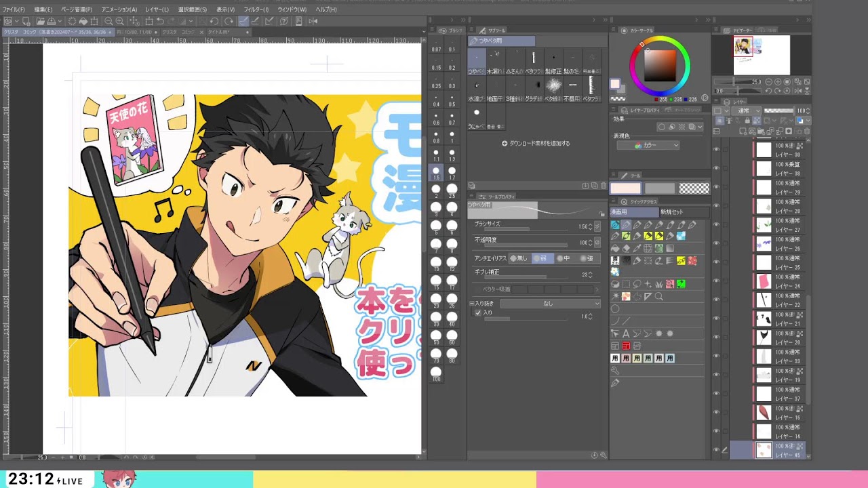Hide layer レイヤー 14
The image size is (868, 488).
coord(716,431)
